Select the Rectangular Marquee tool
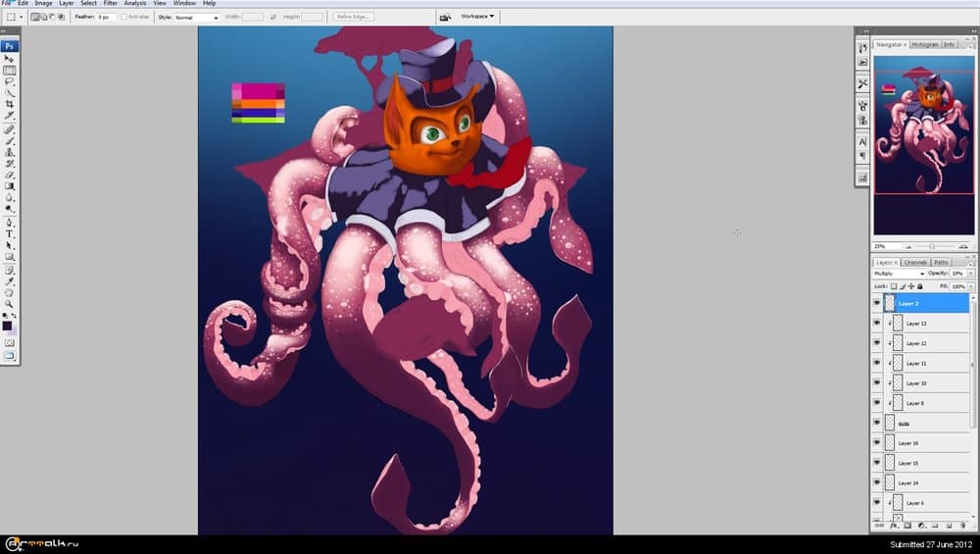The image size is (980, 554). [x=10, y=71]
